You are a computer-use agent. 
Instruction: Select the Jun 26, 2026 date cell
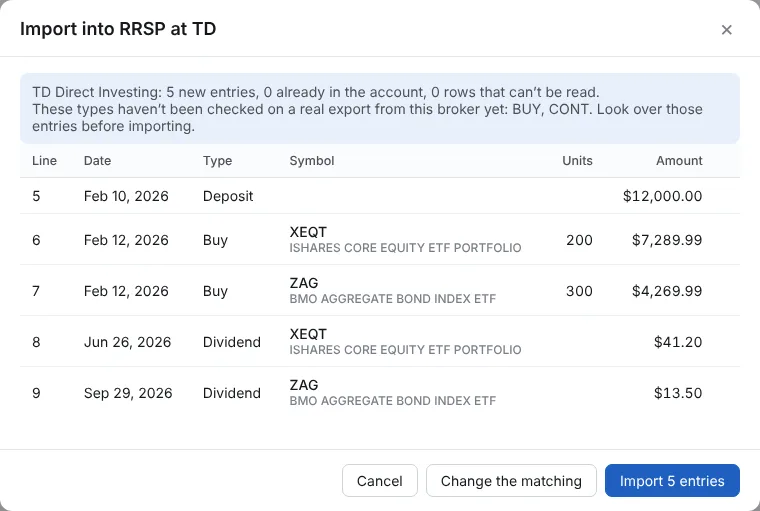pyautogui.click(x=127, y=342)
